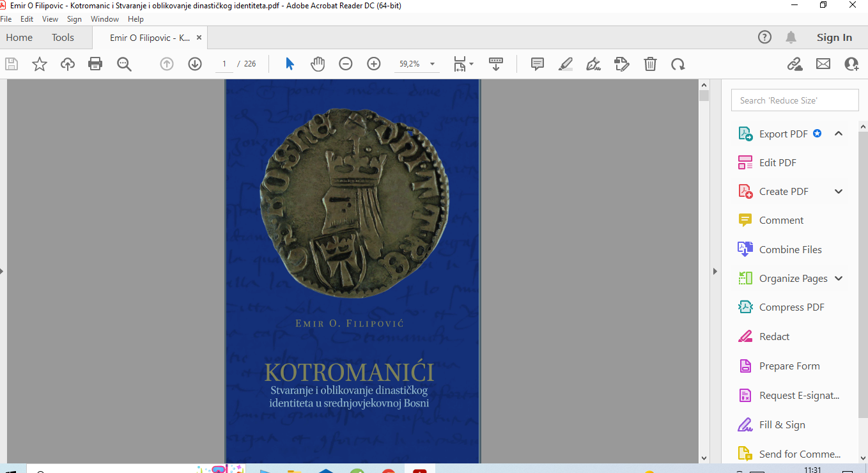Activate the hand pan tool
This screenshot has height=473, width=868.
coord(318,64)
